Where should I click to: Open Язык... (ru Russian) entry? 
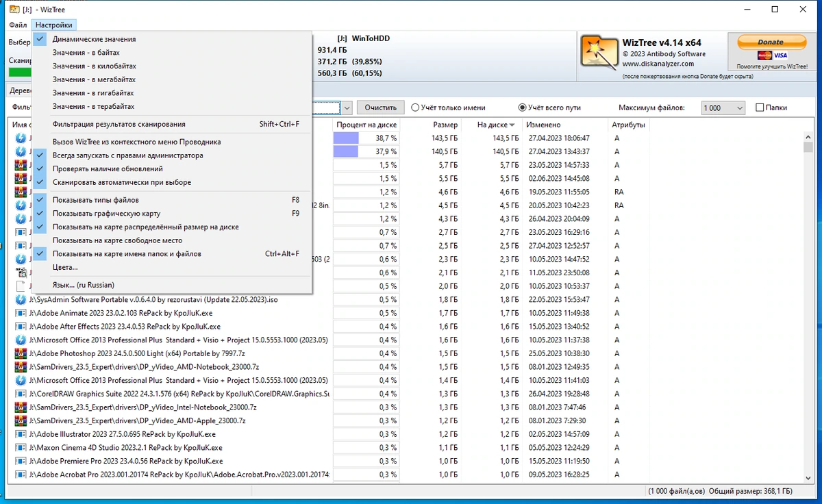[172, 285]
